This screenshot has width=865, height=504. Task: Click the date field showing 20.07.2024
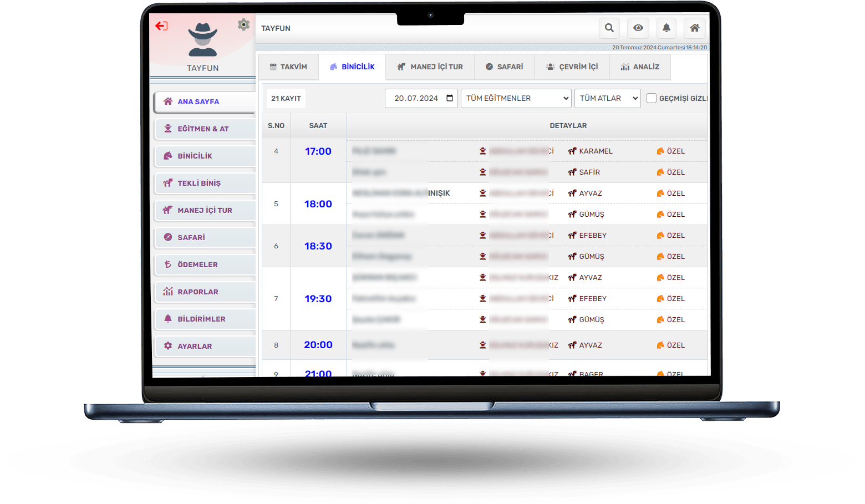click(x=421, y=99)
